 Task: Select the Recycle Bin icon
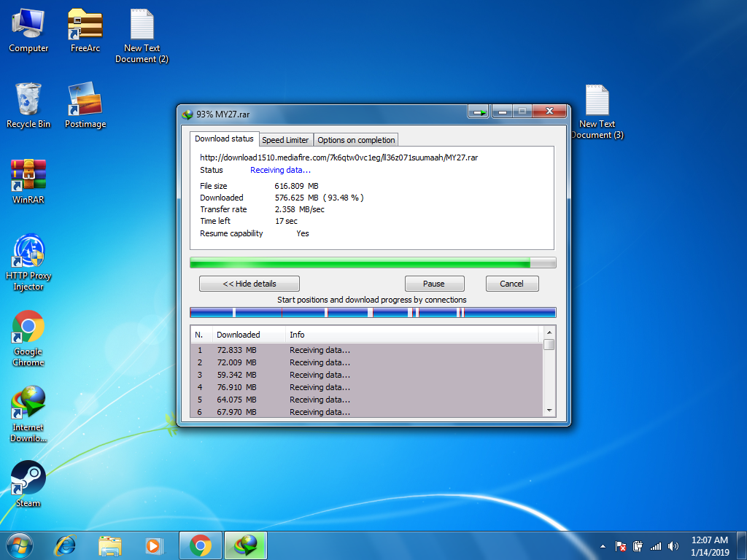28,106
